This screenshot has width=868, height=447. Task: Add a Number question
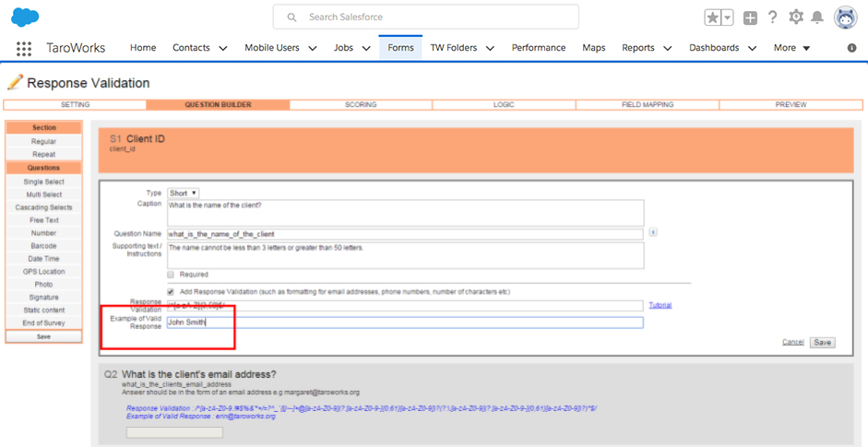[x=43, y=233]
